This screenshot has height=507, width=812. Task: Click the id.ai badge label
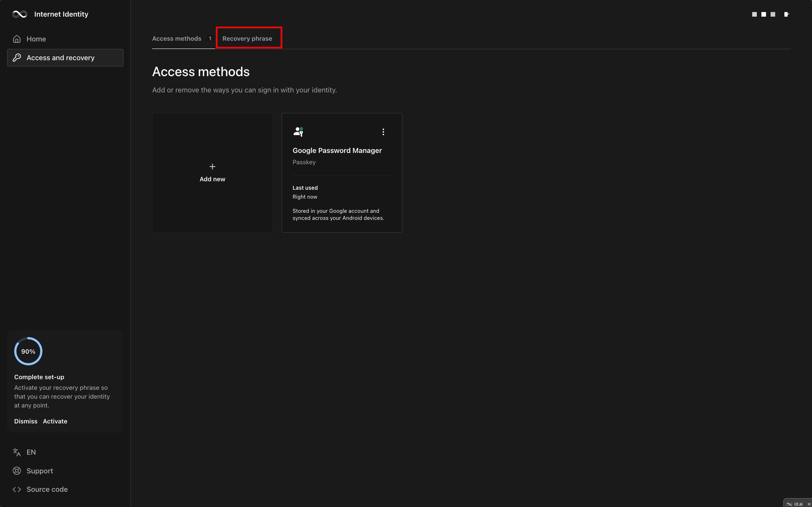tap(798, 504)
